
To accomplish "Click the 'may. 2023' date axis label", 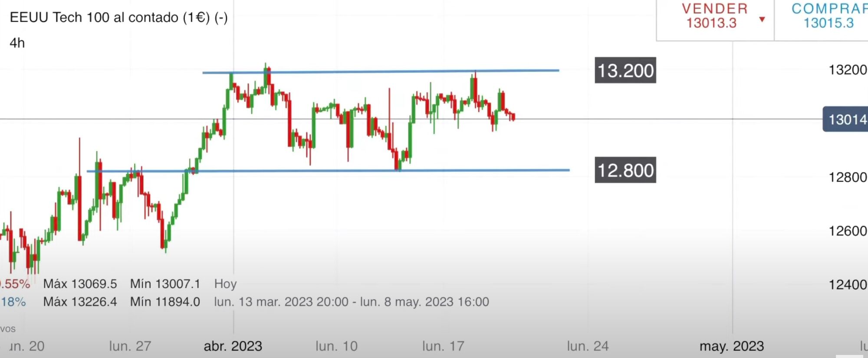I will point(732,346).
